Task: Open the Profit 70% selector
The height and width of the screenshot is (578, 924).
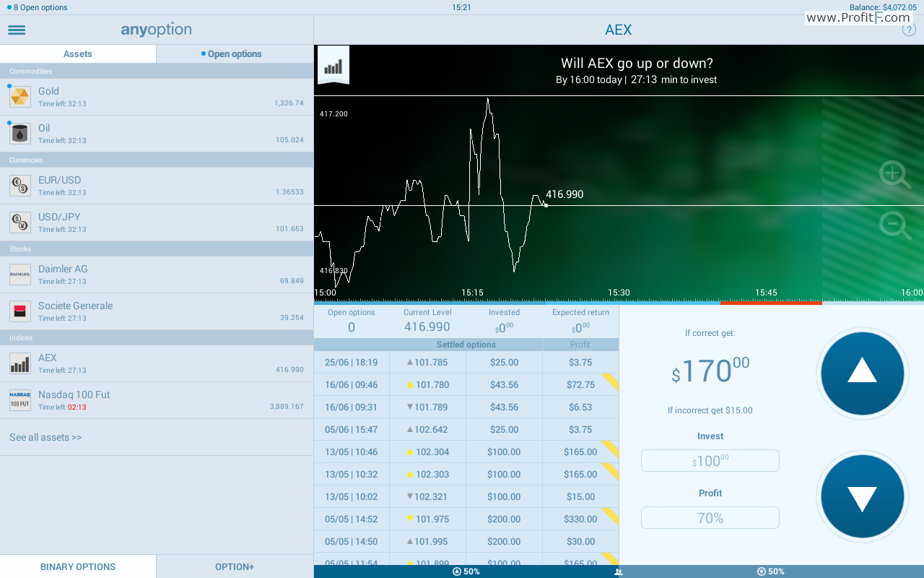Action: pos(710,518)
